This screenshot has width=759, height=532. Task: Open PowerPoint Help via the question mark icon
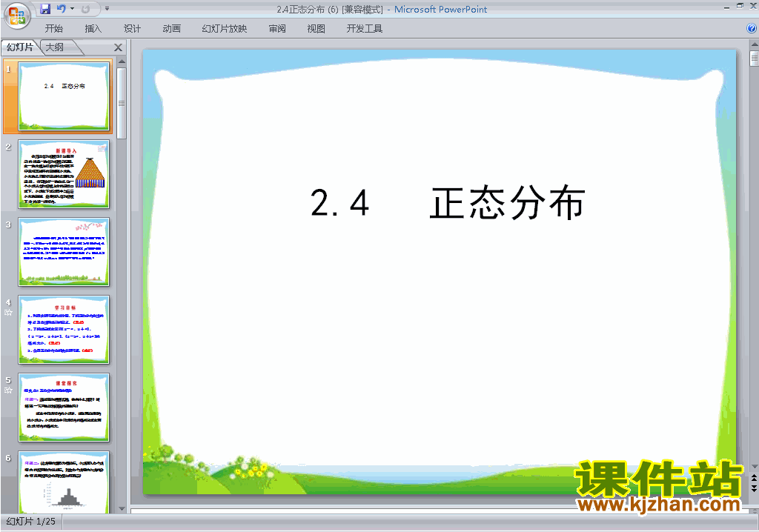pyautogui.click(x=752, y=29)
